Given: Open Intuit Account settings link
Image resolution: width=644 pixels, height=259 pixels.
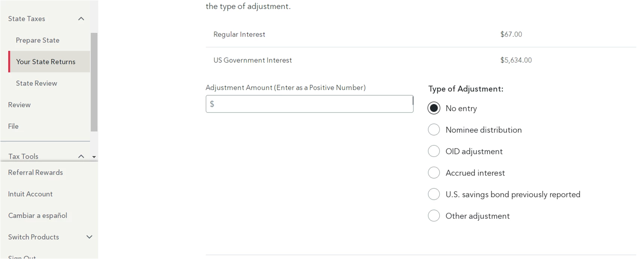Looking at the screenshot, I should coord(30,194).
